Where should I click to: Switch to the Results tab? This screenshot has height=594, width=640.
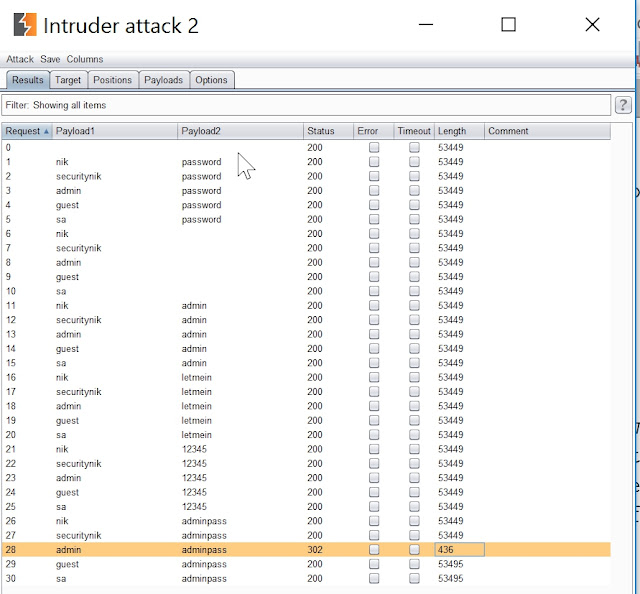[x=28, y=80]
